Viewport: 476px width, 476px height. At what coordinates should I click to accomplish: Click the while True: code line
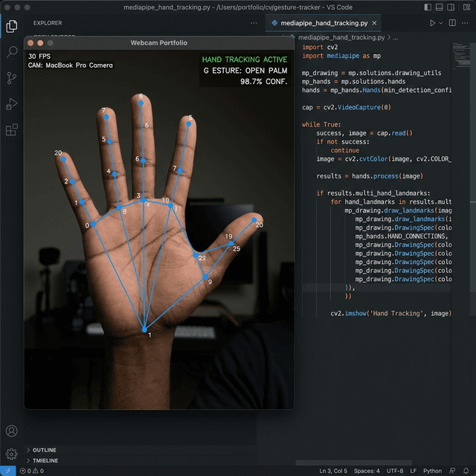pyautogui.click(x=321, y=124)
